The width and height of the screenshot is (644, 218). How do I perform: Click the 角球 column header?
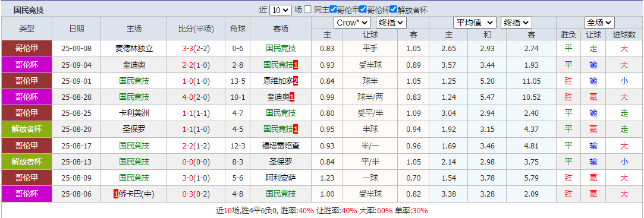[237, 29]
